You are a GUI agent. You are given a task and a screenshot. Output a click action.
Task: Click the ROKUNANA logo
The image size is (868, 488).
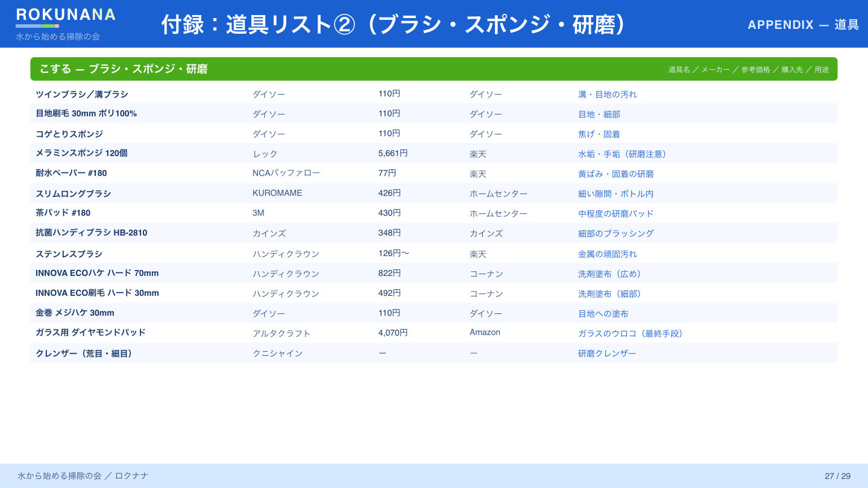point(66,14)
